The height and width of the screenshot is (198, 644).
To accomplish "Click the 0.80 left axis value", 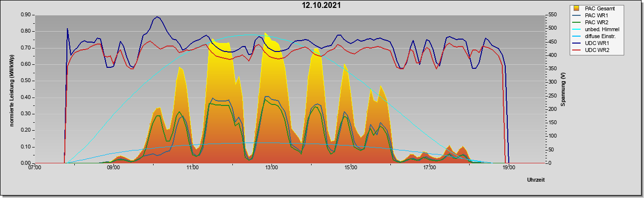I will click(26, 31).
